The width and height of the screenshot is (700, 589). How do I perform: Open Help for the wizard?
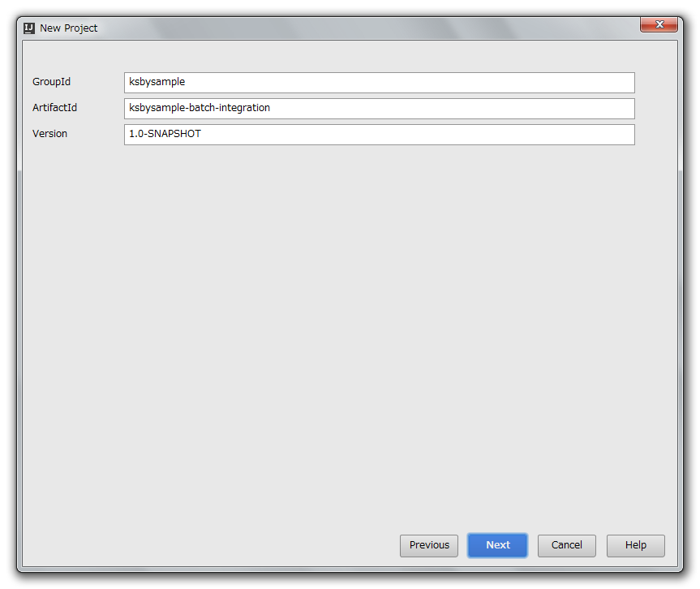coord(636,546)
